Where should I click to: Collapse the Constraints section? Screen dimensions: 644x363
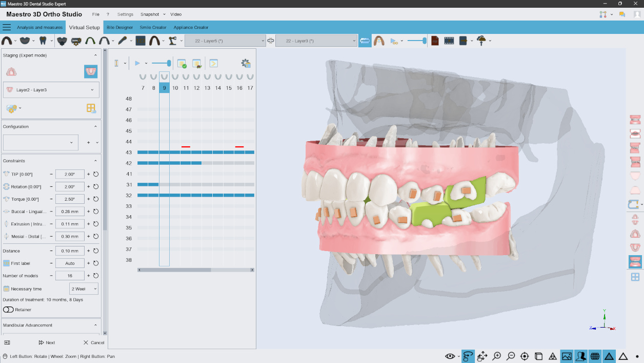pyautogui.click(x=95, y=160)
